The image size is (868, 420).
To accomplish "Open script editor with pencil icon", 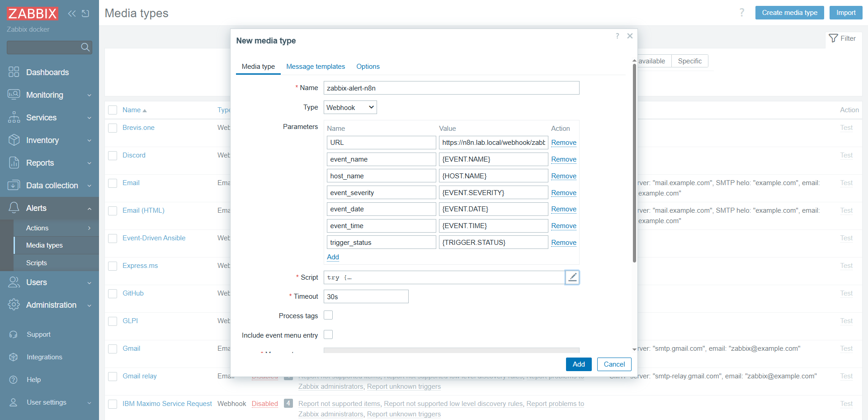I will click(572, 277).
